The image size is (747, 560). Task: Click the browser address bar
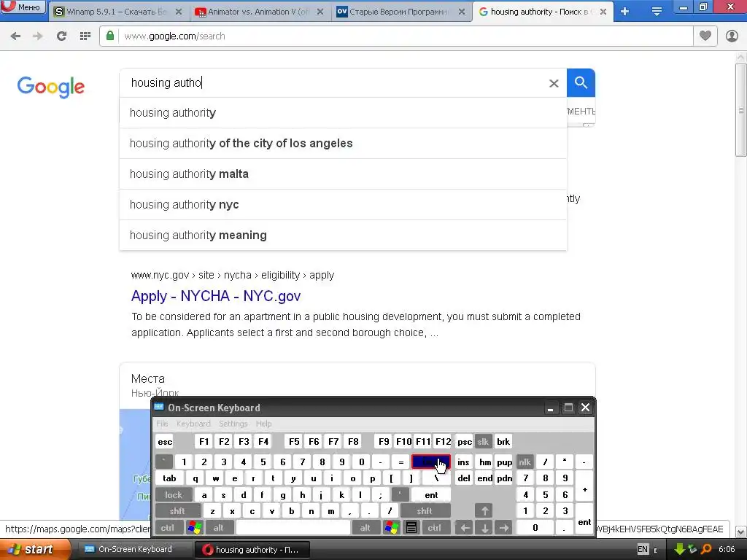pos(395,36)
